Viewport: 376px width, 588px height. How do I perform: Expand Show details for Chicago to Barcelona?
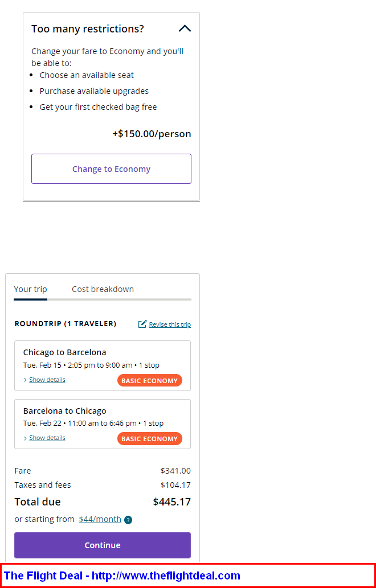click(x=47, y=380)
